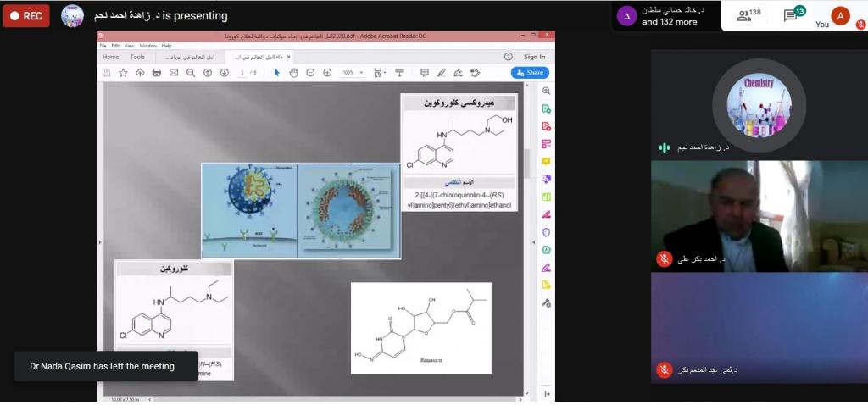Viewport: 868px width, 405px height.
Task: Go to next page with down arrow
Action: click(225, 73)
